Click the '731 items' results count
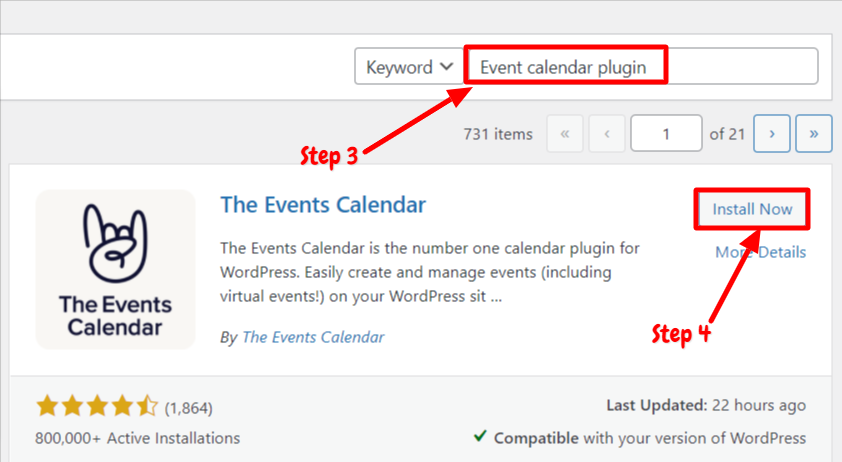The height and width of the screenshot is (462, 842). [x=498, y=134]
